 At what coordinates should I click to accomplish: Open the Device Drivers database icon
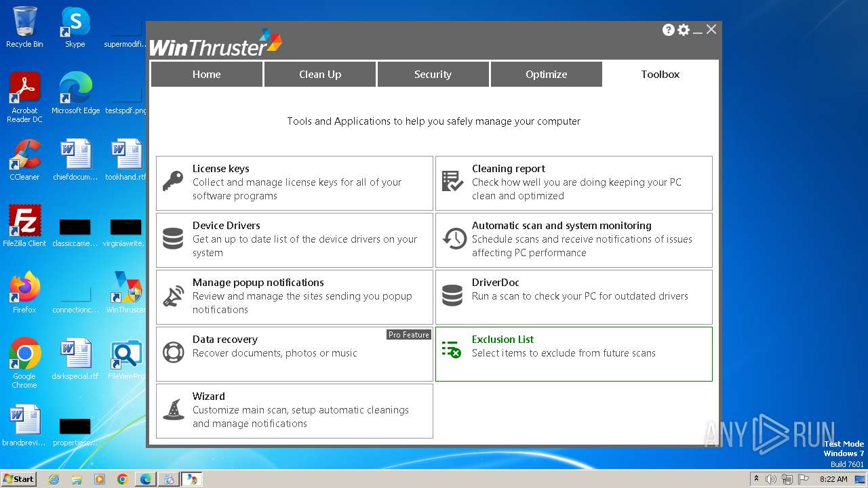pos(173,239)
